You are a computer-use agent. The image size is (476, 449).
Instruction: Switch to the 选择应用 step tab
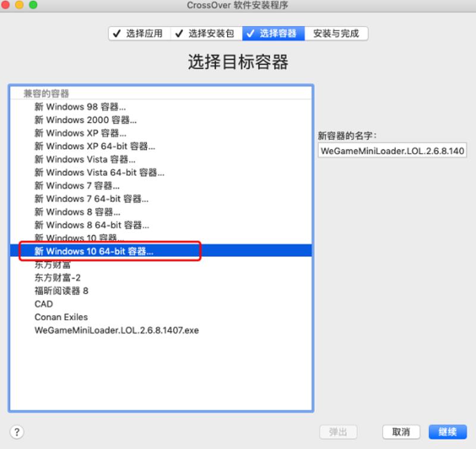point(139,33)
